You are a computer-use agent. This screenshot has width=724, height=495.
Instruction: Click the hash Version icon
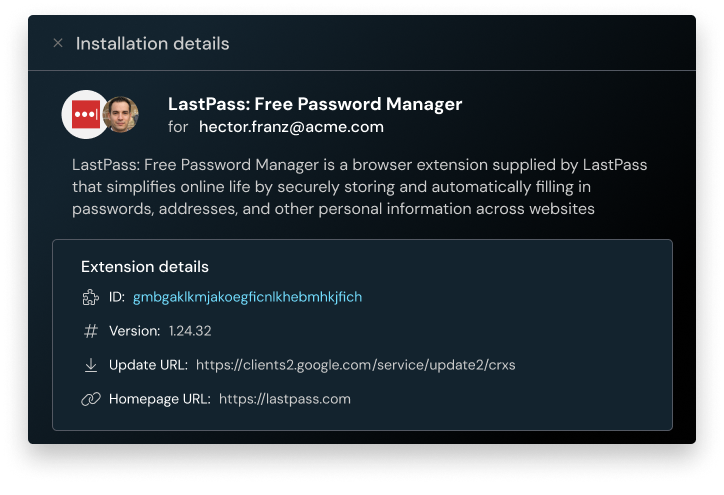tap(90, 331)
